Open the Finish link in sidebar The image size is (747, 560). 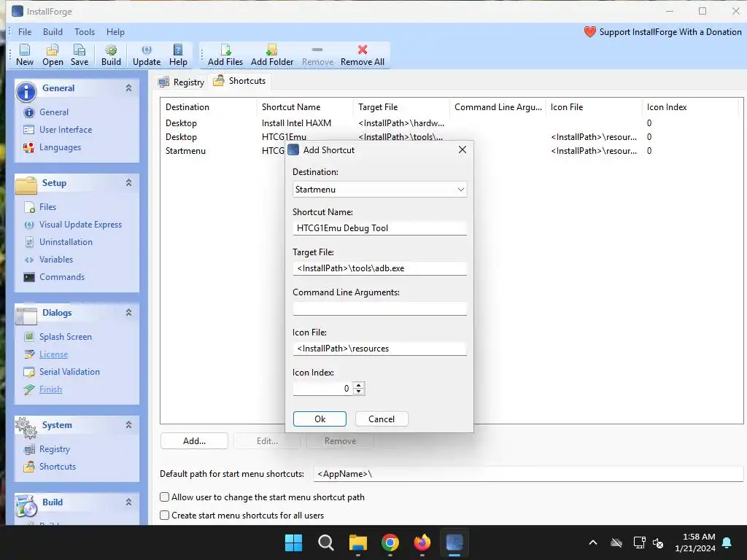click(50, 389)
